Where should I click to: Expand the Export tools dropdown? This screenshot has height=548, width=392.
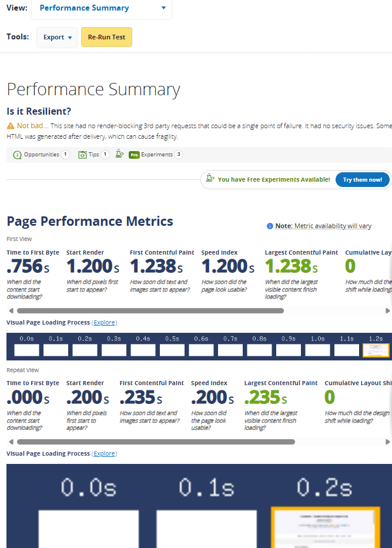57,37
